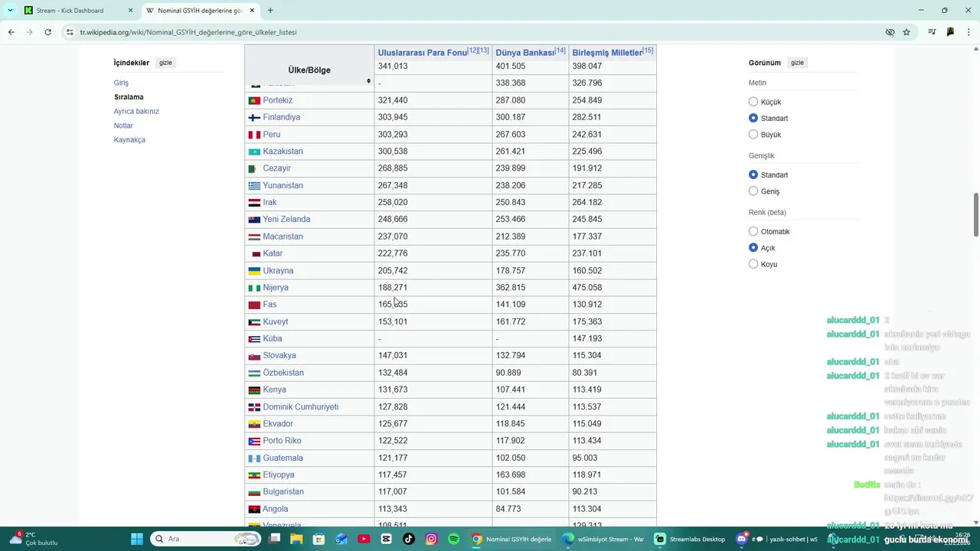Switch to Stream - Kick Dashboard tab
Screen dimensions: 980x551
point(73,11)
